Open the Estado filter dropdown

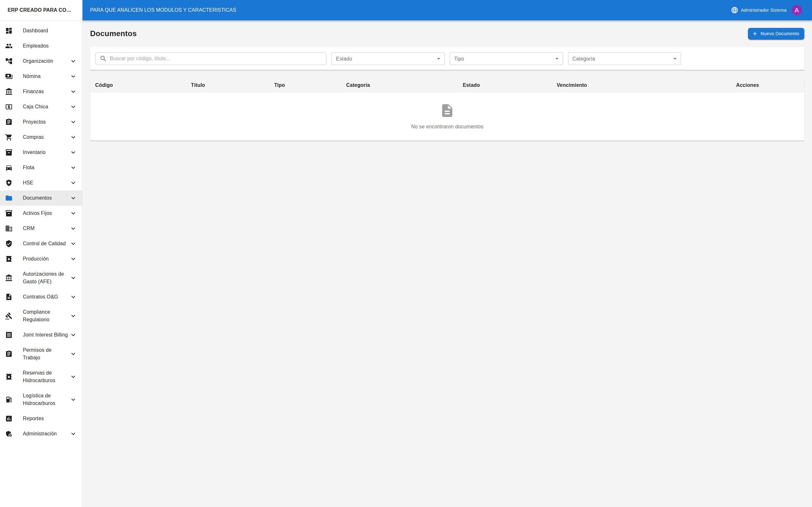[x=388, y=58]
